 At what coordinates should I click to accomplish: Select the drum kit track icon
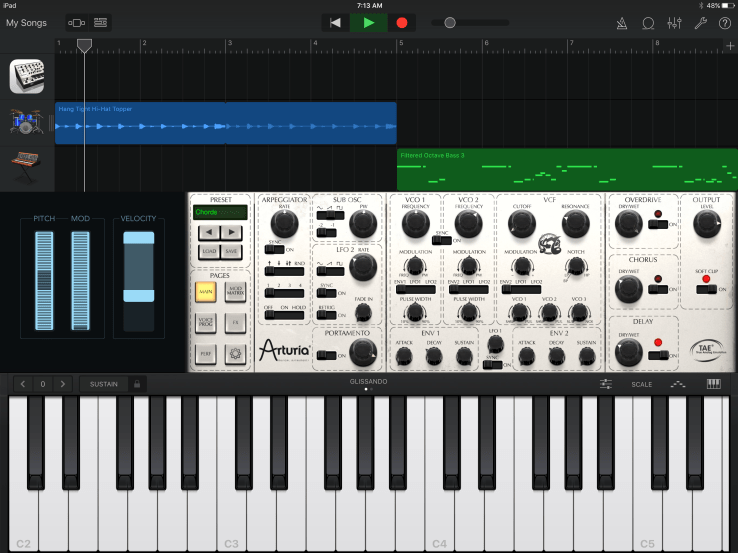[x=25, y=122]
